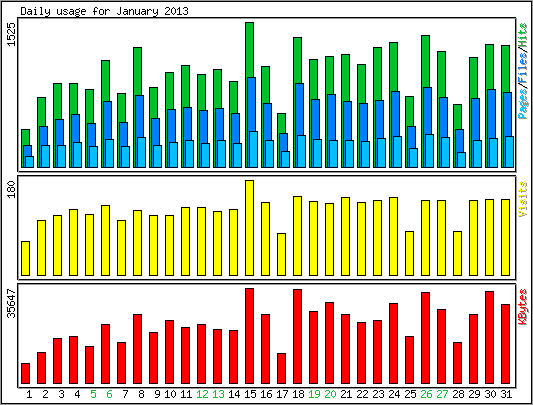This screenshot has width=533, height=405.
Task: Click the day 23 x-axis label
Action: click(378, 394)
